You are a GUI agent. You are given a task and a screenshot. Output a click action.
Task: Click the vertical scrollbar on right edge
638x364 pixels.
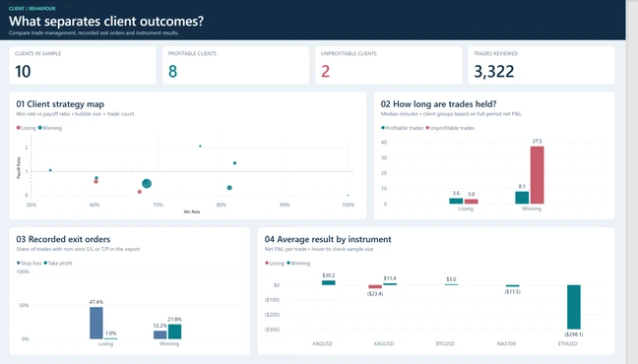pyautogui.click(x=632, y=182)
